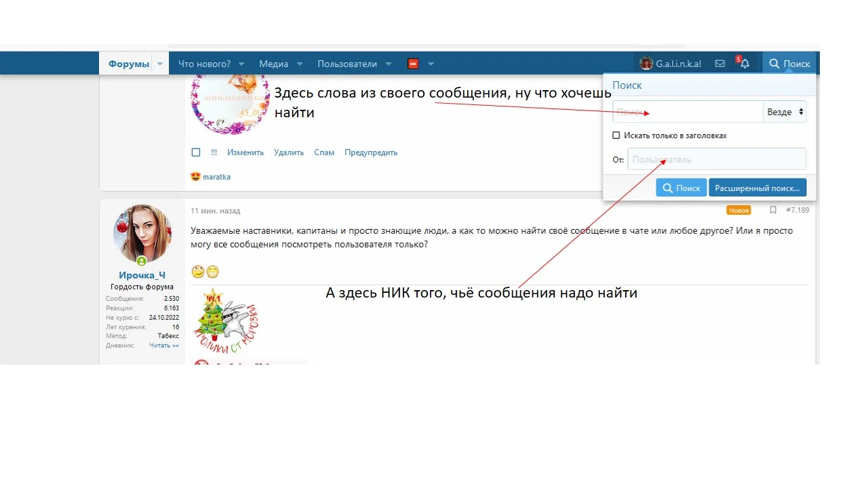
Task: Click the heart-eyes reaction next to maratka
Action: point(195,176)
